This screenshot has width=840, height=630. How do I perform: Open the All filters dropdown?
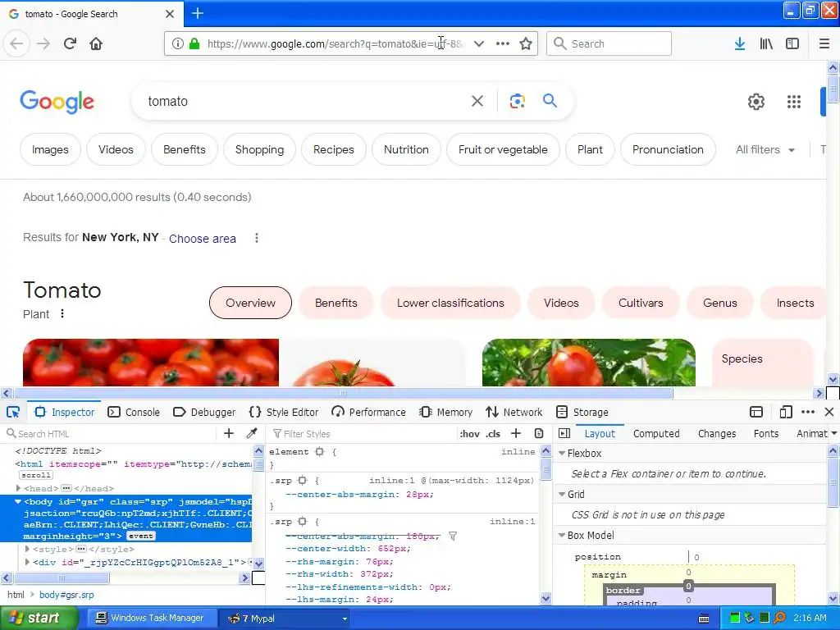[x=765, y=150]
